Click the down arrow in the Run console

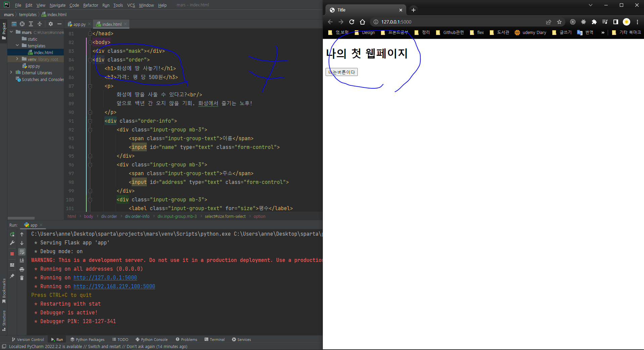(x=22, y=243)
